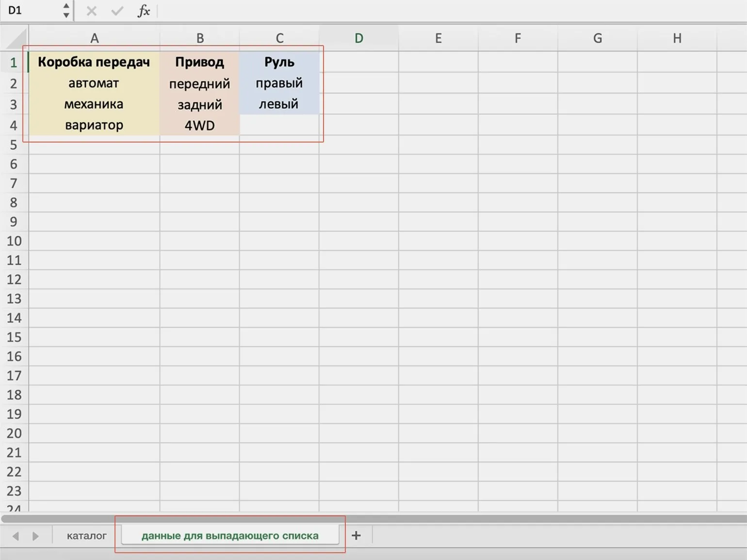
Task: Select the cell with вариатор
Action: [94, 125]
